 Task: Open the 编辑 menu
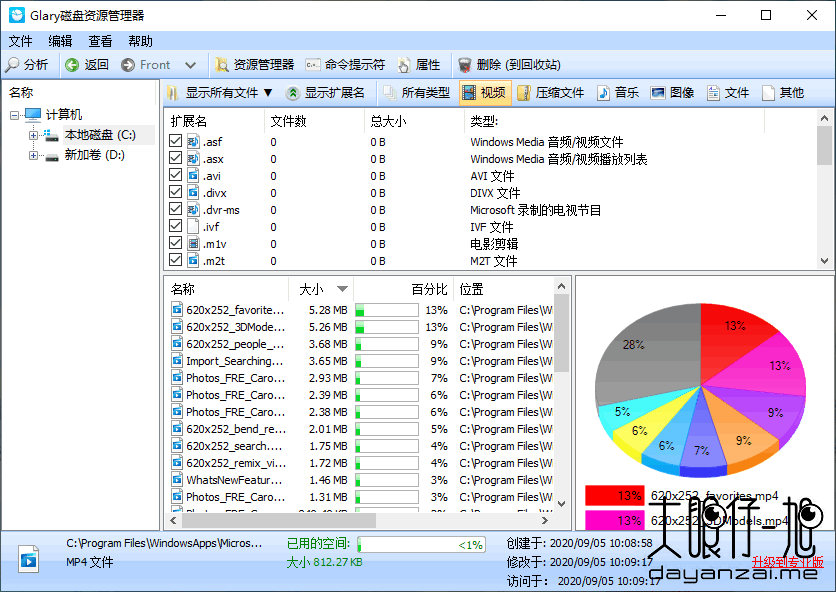tap(60, 41)
